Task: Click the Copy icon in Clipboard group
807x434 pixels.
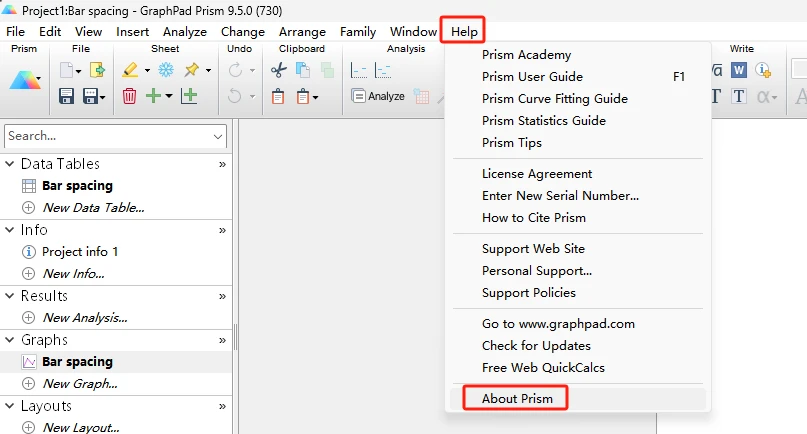Action: 303,70
